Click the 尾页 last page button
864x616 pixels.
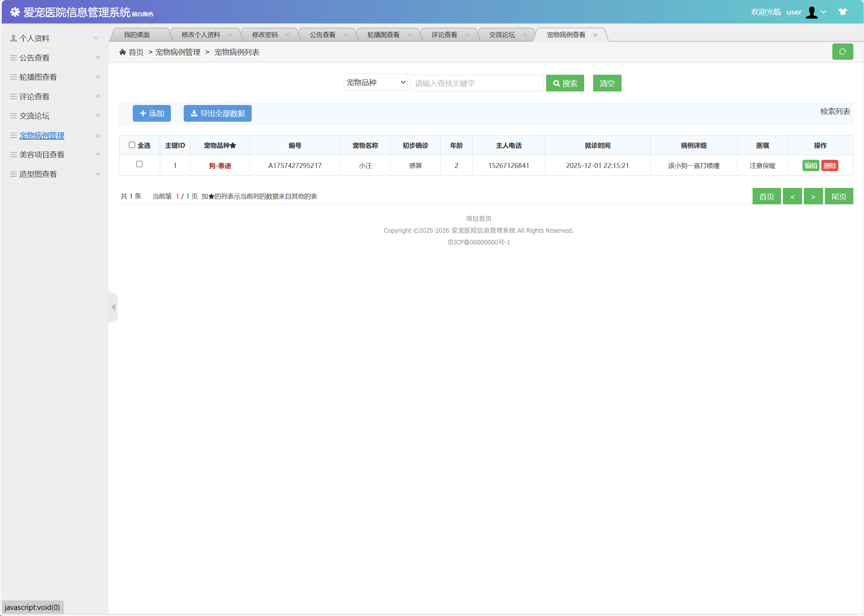point(838,196)
